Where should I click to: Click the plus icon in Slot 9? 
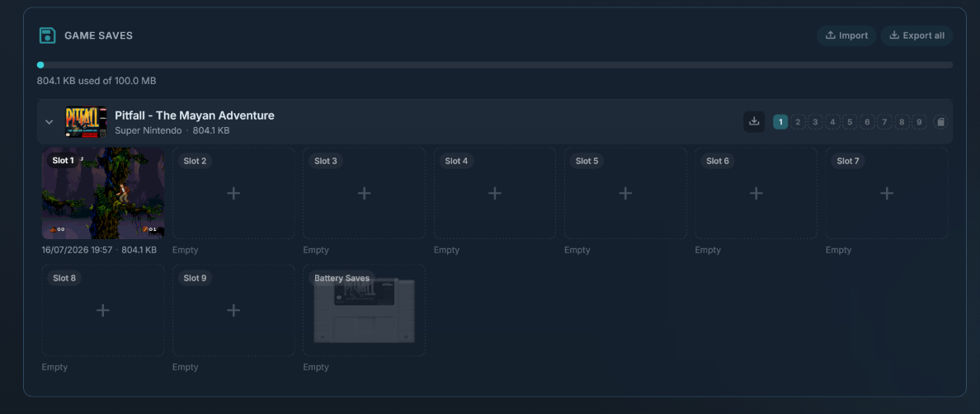click(x=233, y=310)
